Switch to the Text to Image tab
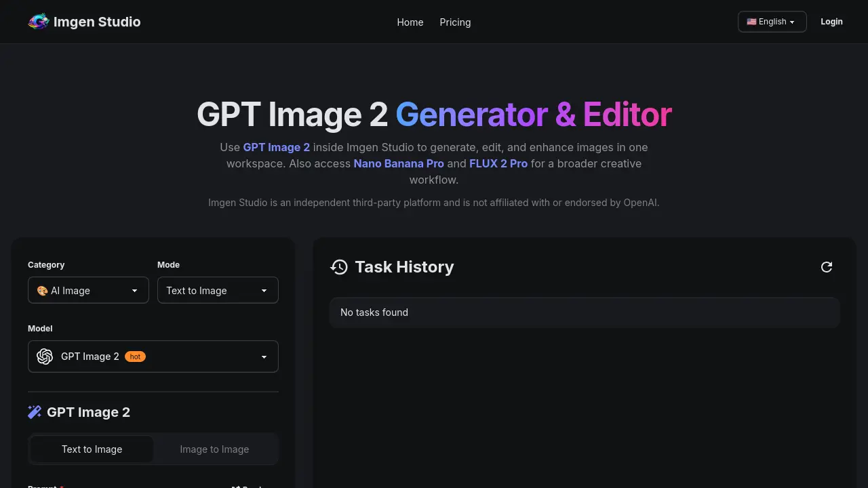This screenshot has width=868, height=488. [x=92, y=449]
